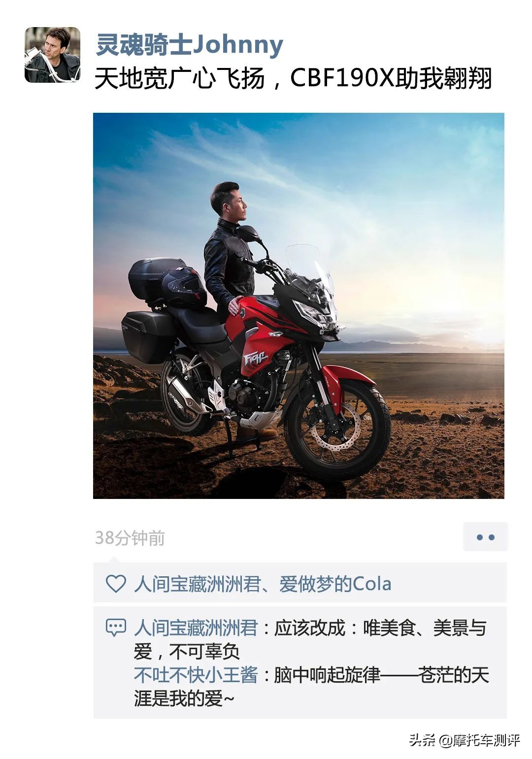The height and width of the screenshot is (759, 532).
Task: Open commenter 人间宝藏洲洲君's profile
Action: [196, 628]
